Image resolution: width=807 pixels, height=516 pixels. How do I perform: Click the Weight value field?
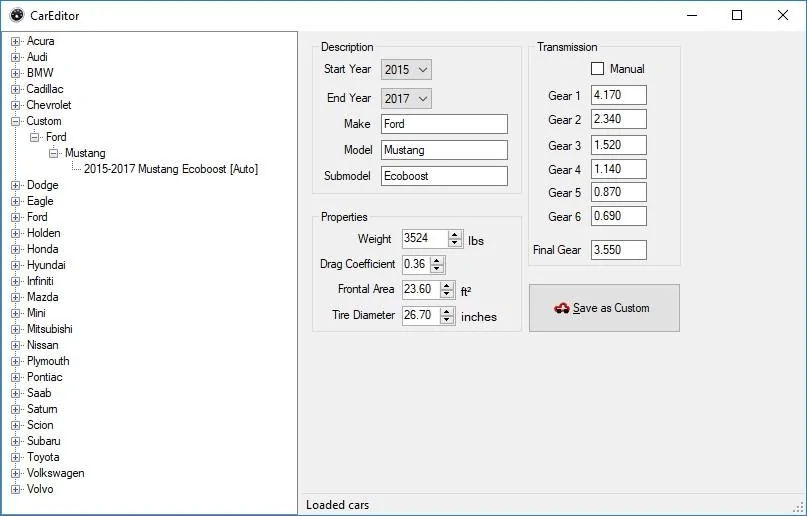(425, 239)
